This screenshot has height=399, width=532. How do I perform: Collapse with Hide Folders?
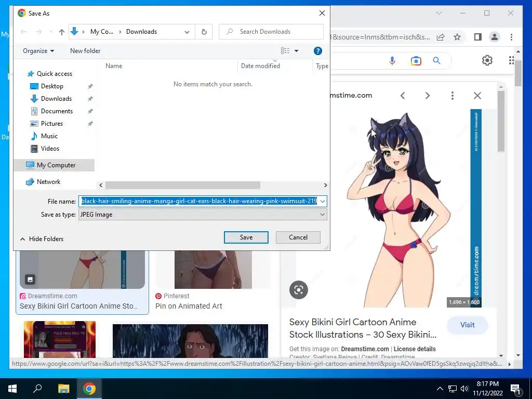(x=42, y=239)
